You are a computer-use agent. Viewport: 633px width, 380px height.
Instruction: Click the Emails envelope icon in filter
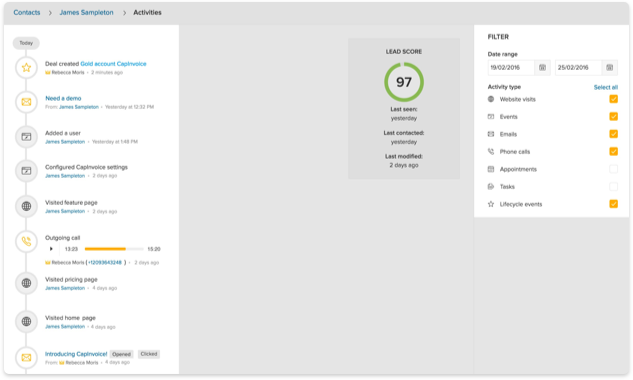click(x=491, y=134)
